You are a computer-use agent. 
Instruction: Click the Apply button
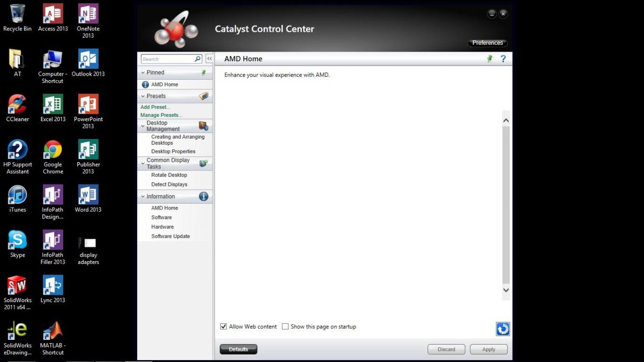(489, 349)
